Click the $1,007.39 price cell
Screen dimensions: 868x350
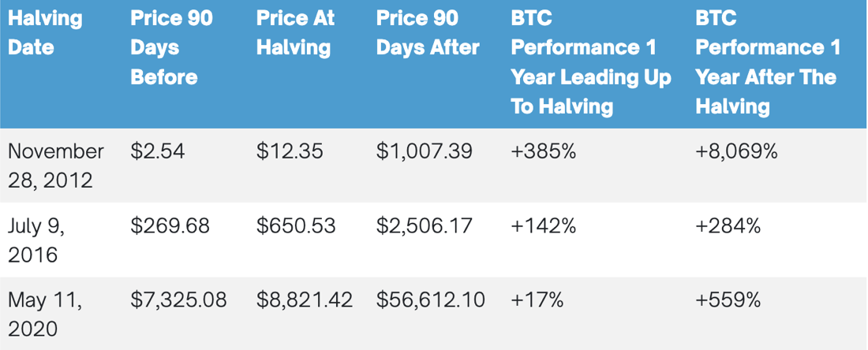click(425, 151)
